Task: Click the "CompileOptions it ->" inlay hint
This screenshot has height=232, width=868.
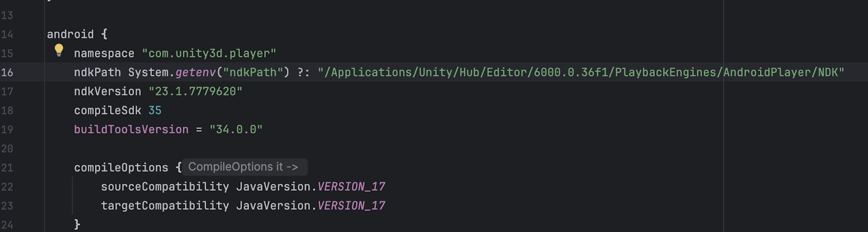Action: click(243, 167)
